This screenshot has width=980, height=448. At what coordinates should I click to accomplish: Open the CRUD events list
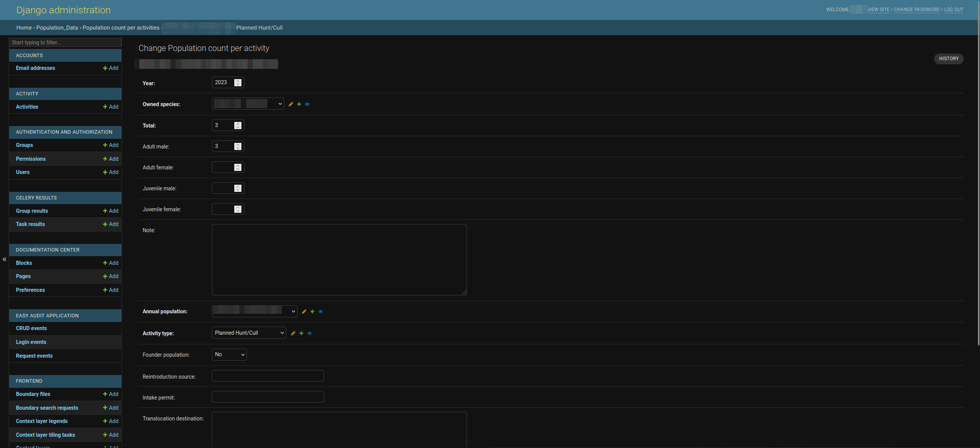pyautogui.click(x=31, y=329)
